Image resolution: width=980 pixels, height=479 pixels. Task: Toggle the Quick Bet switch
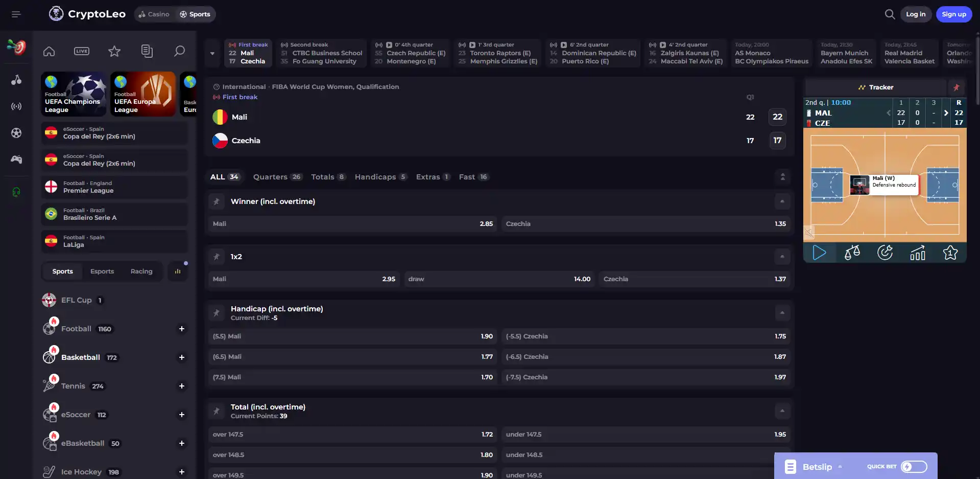tap(914, 467)
